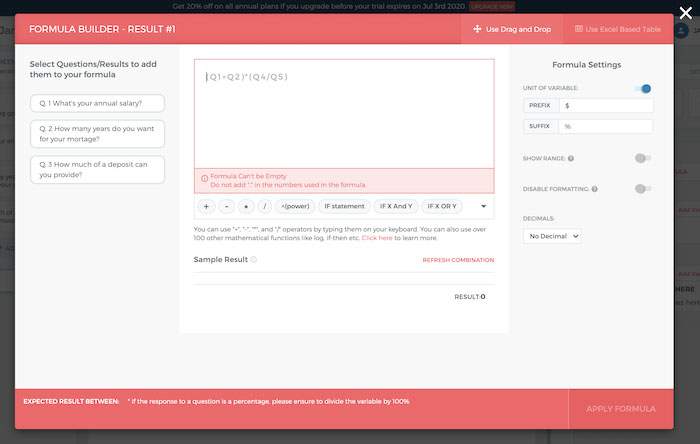Click the Excel table icon
700x444 pixels.
pos(579,29)
